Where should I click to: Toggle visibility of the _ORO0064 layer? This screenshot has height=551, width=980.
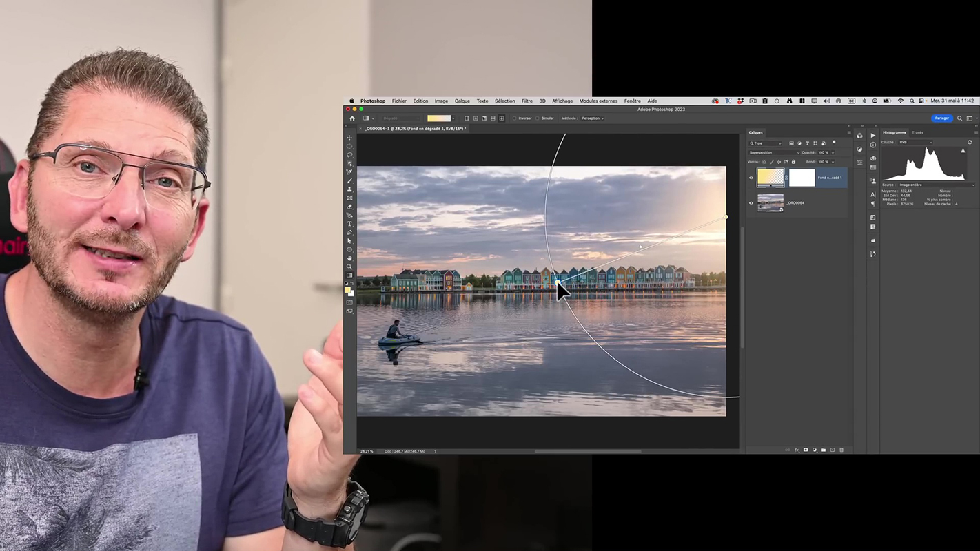[x=751, y=203]
